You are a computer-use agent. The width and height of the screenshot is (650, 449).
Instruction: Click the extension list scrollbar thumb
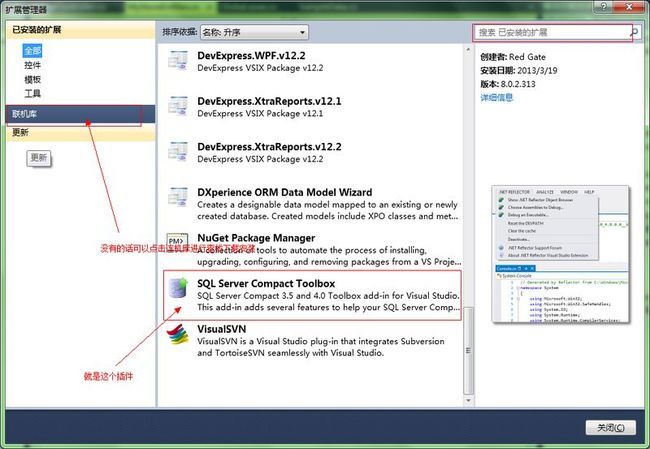pyautogui.click(x=468, y=351)
